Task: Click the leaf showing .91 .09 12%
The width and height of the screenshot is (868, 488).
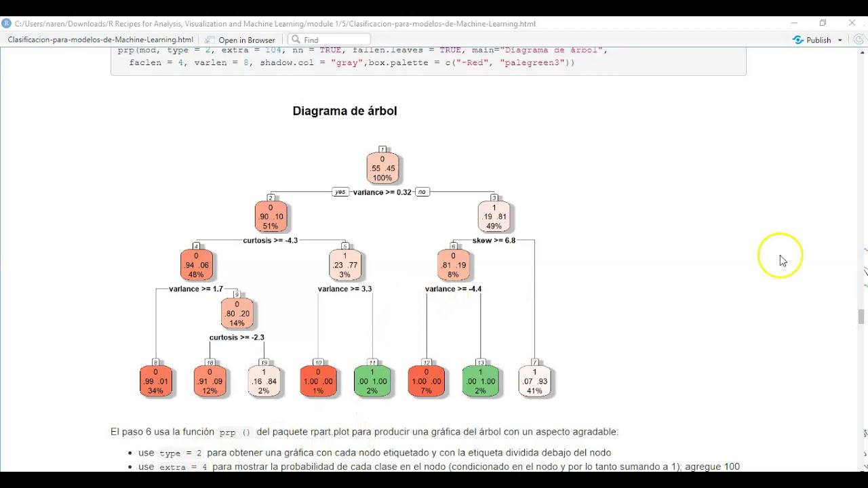Action: [x=210, y=382]
